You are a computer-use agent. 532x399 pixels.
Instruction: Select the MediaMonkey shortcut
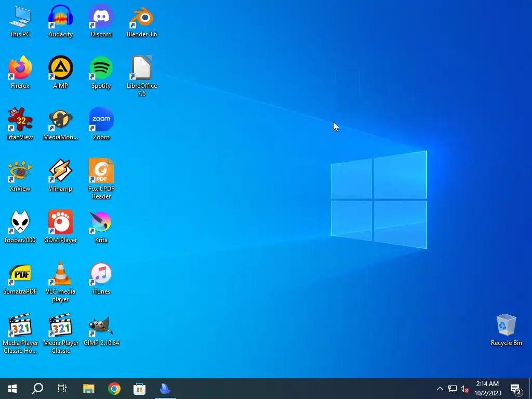[60, 124]
